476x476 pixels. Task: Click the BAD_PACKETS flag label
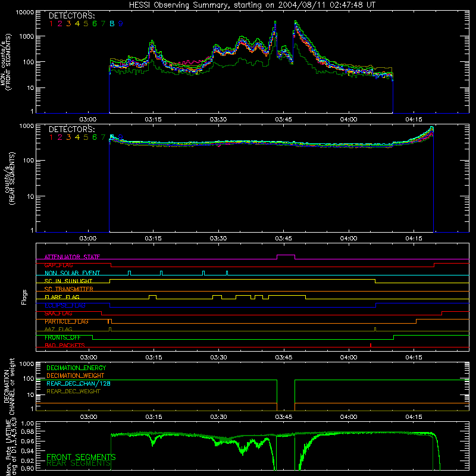pyautogui.click(x=65, y=345)
